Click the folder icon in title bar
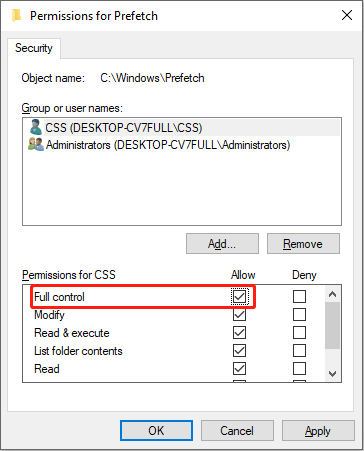364x451 pixels. point(16,15)
